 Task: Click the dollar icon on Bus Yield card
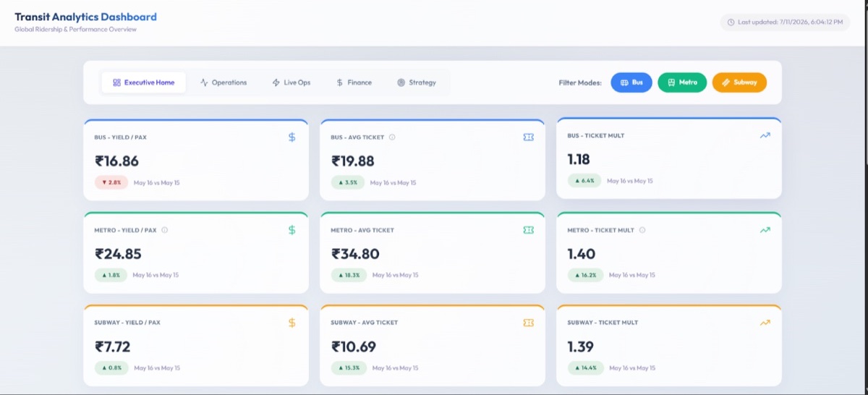[x=292, y=137]
